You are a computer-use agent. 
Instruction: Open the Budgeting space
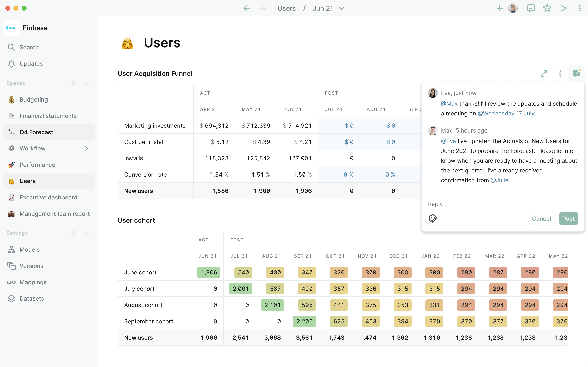point(34,99)
